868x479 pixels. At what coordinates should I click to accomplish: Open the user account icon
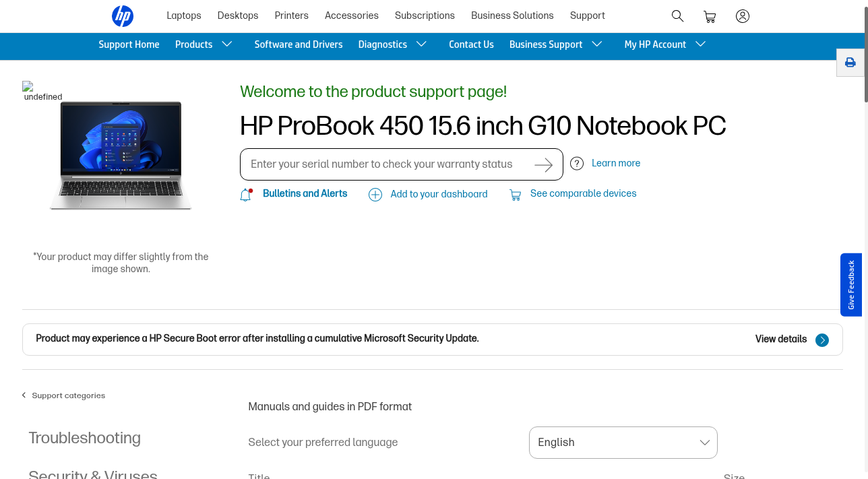pyautogui.click(x=743, y=16)
